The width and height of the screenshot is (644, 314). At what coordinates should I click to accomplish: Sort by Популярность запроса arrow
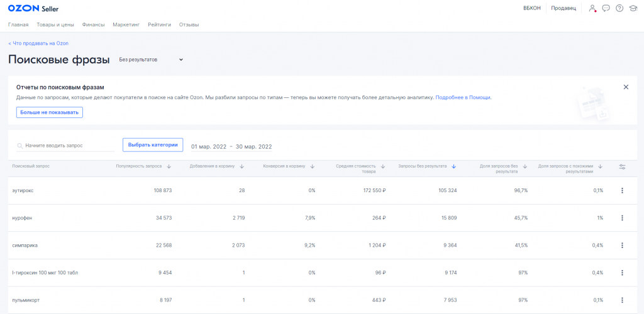click(169, 166)
